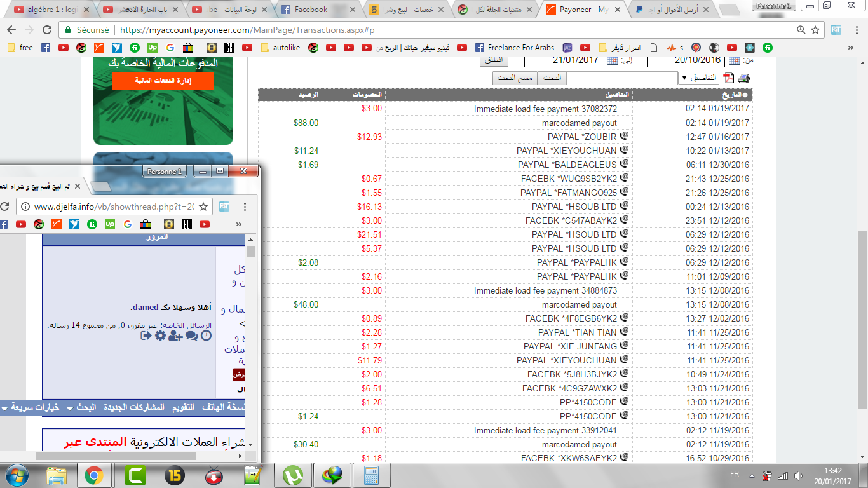Click the البحث search button
The image size is (868, 488).
pos(552,78)
